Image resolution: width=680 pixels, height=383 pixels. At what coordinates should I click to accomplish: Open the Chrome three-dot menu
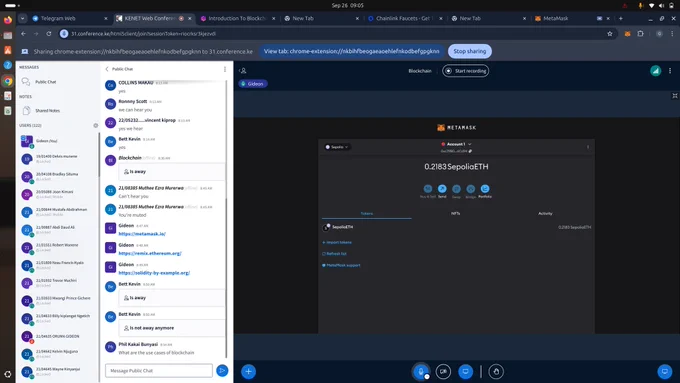point(673,34)
